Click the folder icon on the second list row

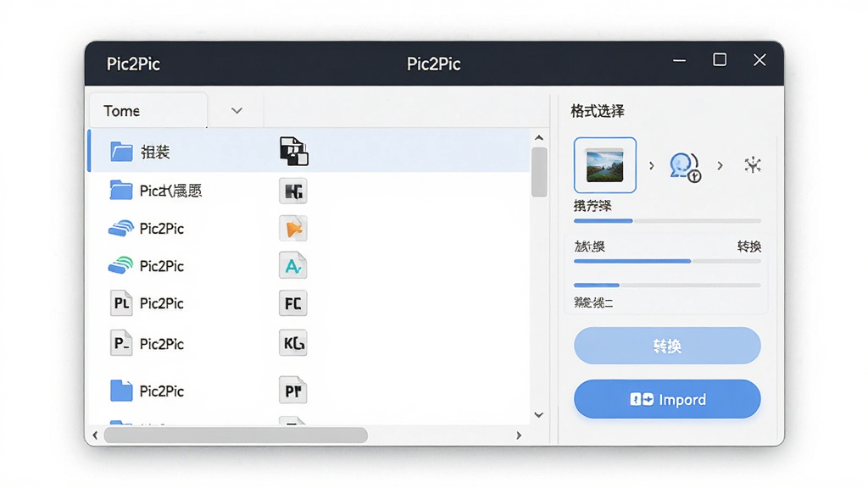tap(120, 191)
